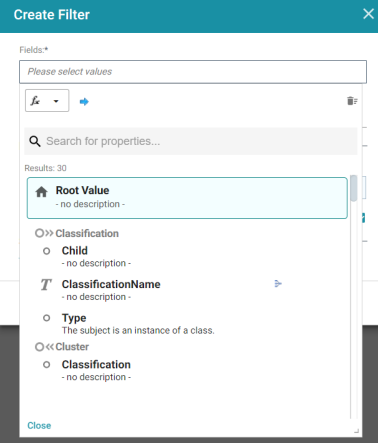378x443 pixels.
Task: Click the T text-type icon
Action: (46, 284)
